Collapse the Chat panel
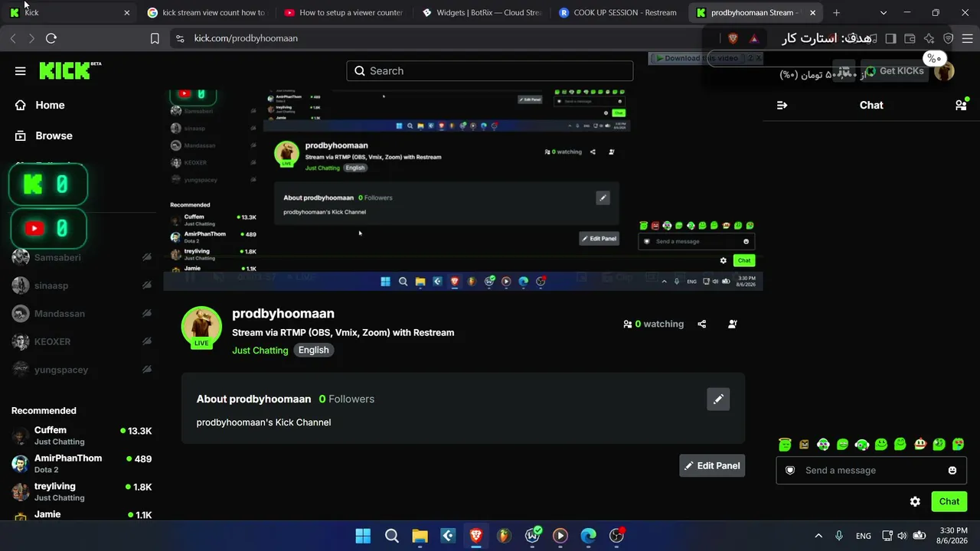This screenshot has width=980, height=551. pyautogui.click(x=782, y=106)
